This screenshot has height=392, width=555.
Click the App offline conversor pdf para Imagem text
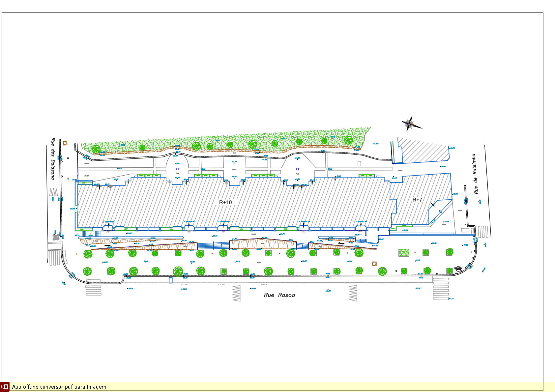pos(59,387)
